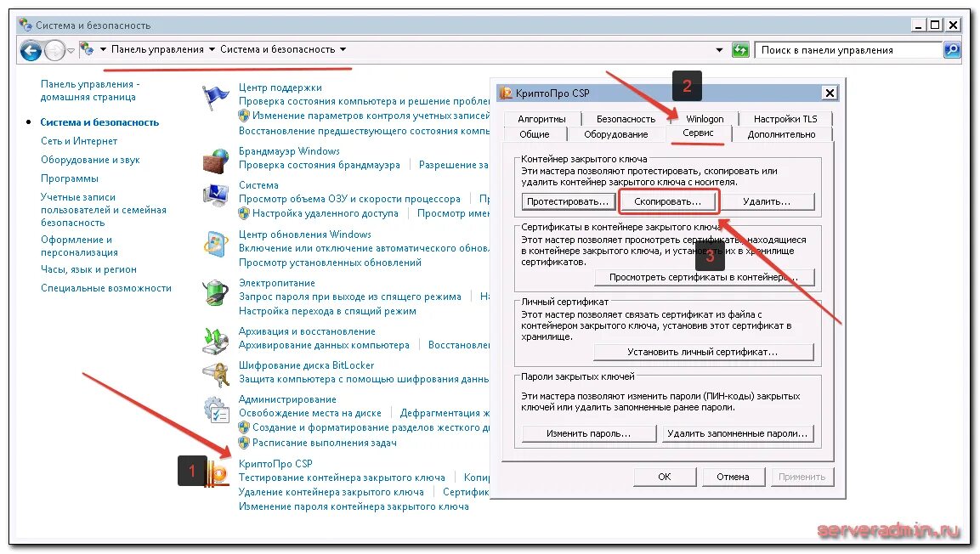
Task: Switch to the Безопасность tab
Action: click(x=626, y=119)
